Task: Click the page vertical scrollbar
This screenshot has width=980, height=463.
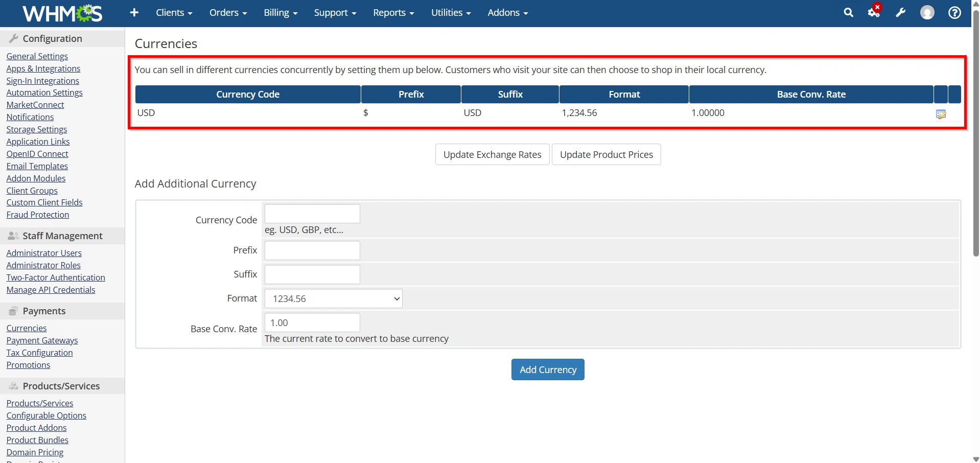Action: tap(976, 133)
